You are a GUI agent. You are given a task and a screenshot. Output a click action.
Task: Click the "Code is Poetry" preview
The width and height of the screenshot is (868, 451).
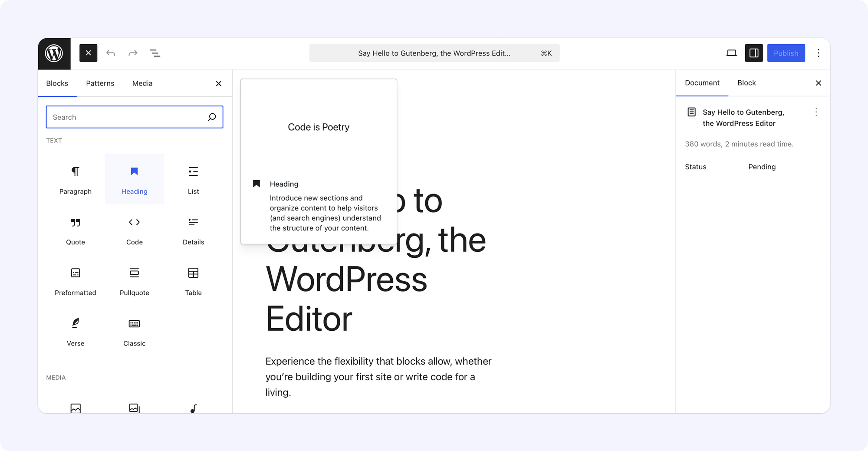319,127
